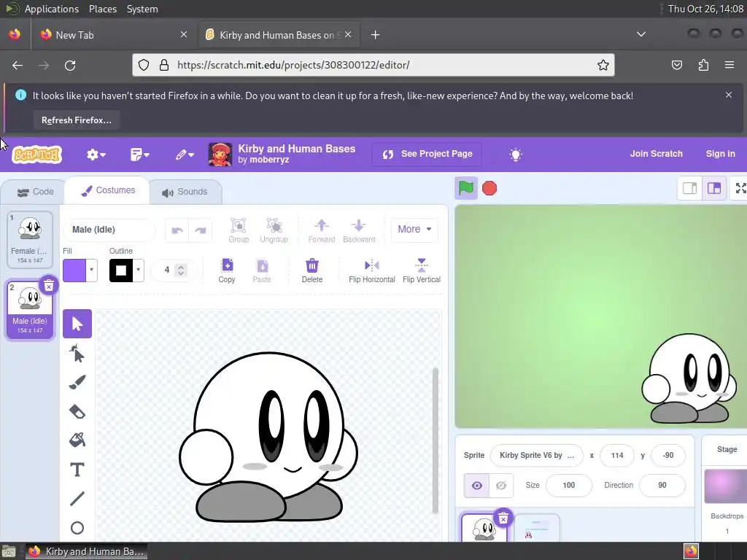Click the red stop button
Viewport: 747px width, 560px height.
[489, 188]
